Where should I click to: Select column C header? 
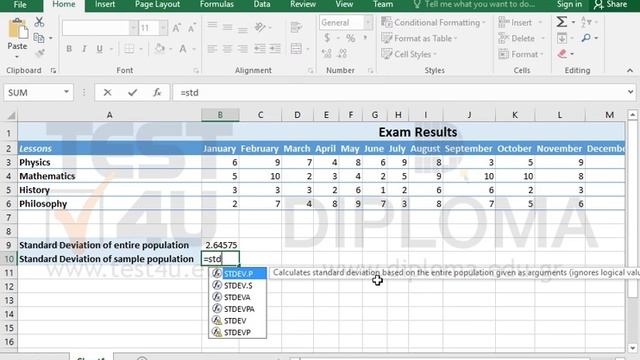coord(260,115)
